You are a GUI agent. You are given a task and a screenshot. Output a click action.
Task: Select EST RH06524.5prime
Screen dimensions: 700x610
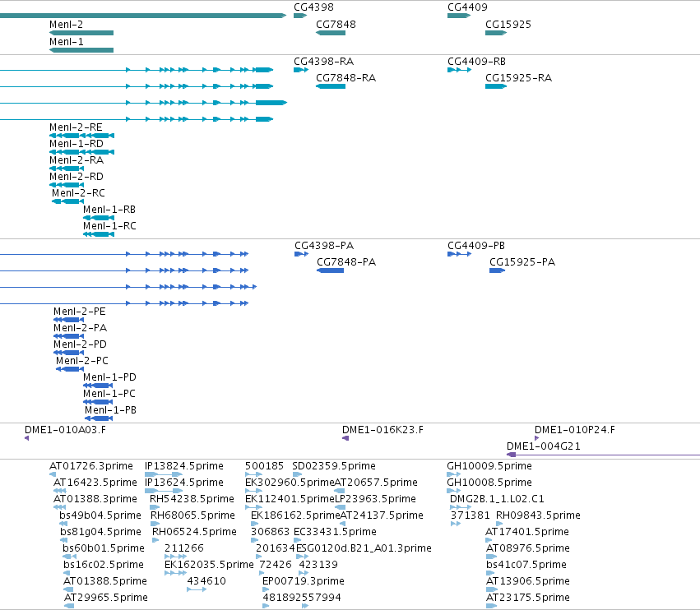(x=155, y=540)
